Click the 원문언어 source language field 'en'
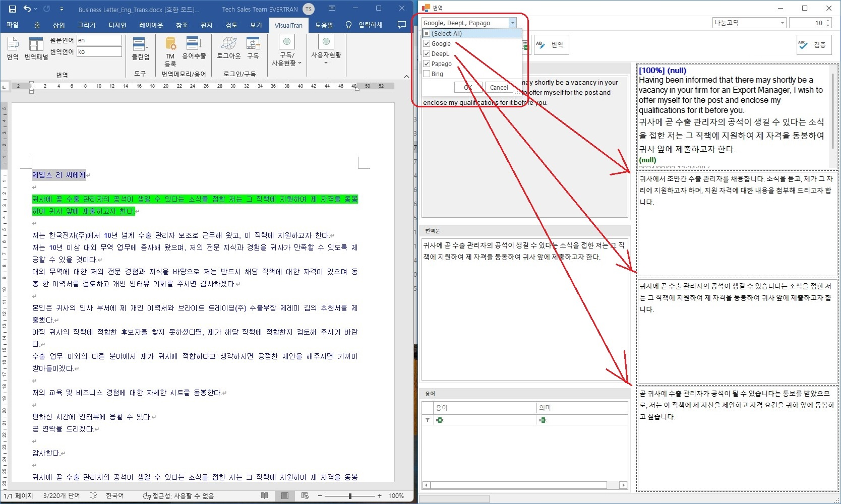This screenshot has height=504, width=841. click(99, 40)
